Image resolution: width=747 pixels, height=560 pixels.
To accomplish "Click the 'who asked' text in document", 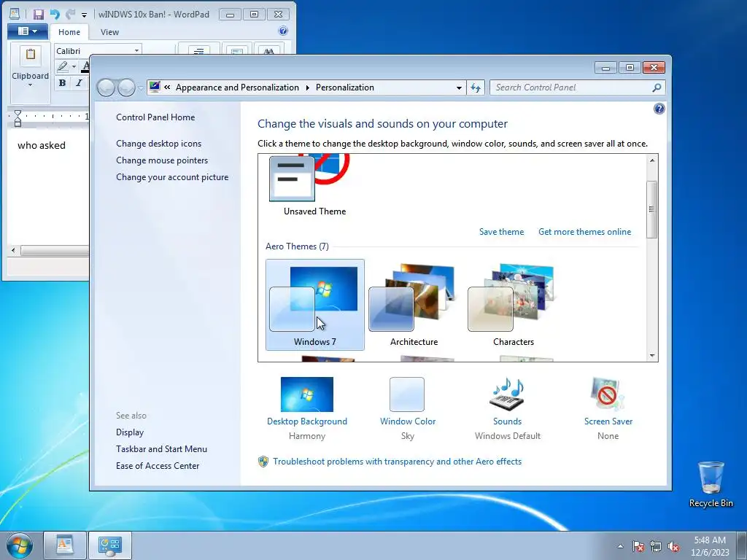I will [x=42, y=146].
